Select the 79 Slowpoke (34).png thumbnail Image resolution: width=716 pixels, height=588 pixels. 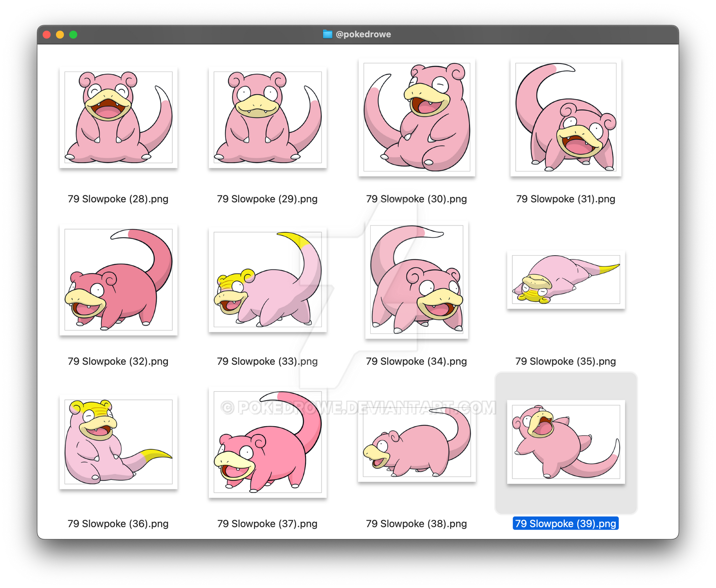(x=417, y=279)
